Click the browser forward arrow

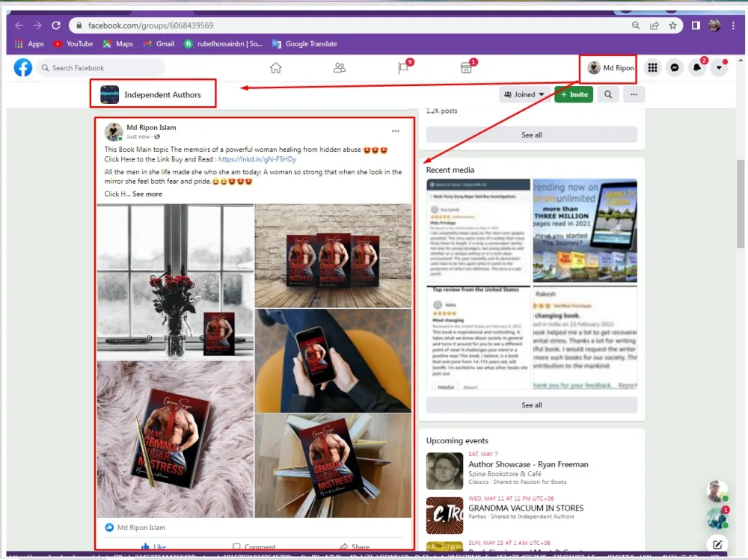pyautogui.click(x=37, y=25)
